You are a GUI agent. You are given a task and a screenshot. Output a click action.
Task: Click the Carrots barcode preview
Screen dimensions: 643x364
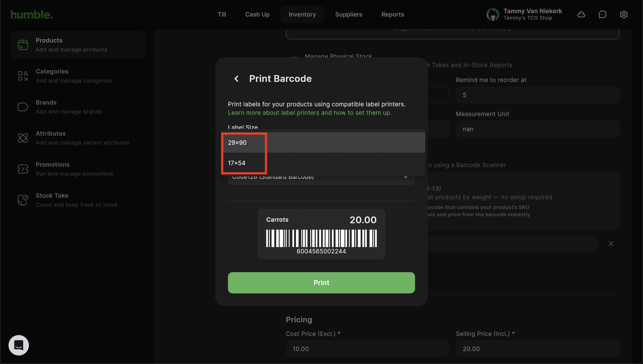(321, 234)
